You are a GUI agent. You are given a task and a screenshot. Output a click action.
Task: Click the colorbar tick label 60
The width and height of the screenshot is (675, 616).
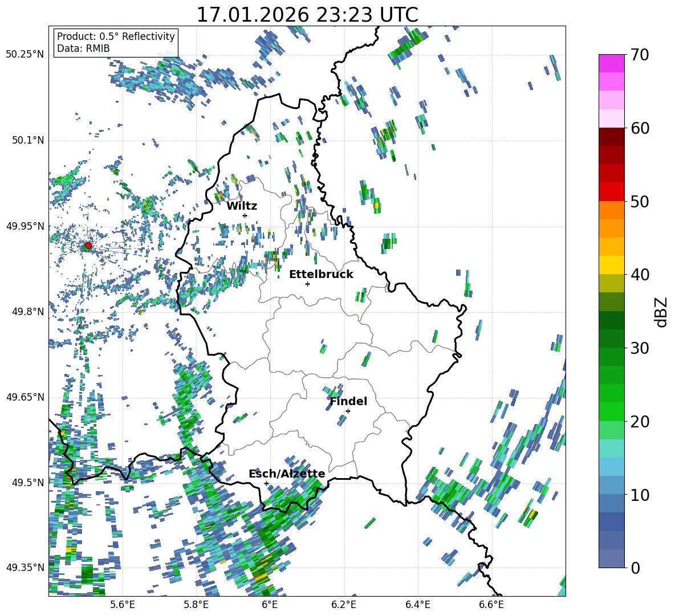tap(640, 128)
